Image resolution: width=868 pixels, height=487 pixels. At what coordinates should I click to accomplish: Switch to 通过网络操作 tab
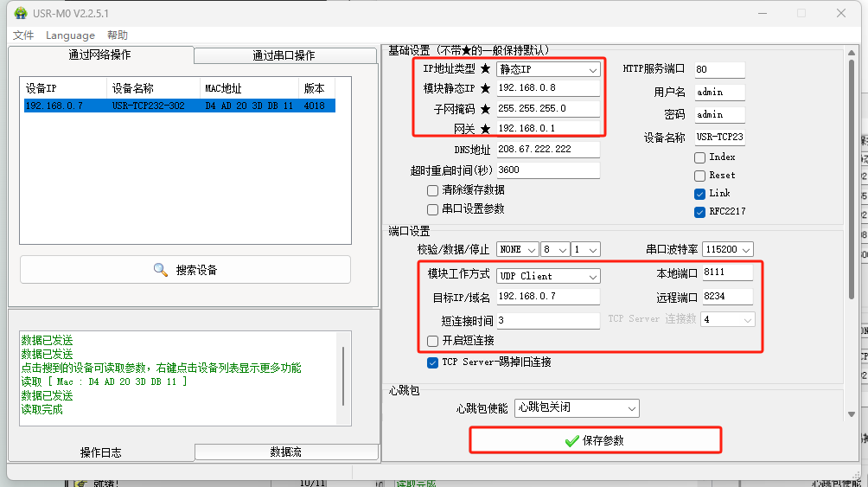click(101, 54)
